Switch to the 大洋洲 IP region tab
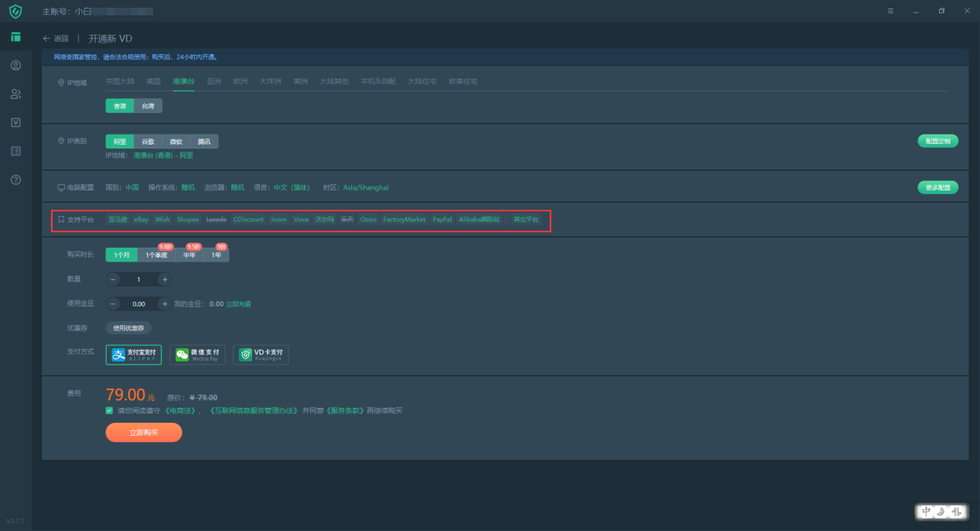This screenshot has height=531, width=980. pos(270,81)
